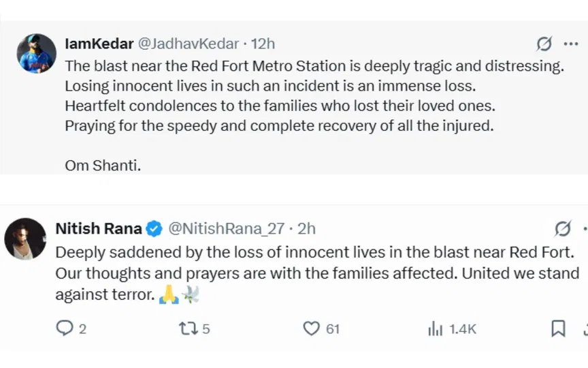Viewport: 588px width, 368px height.
Task: Go to the IamKedar display name profile
Action: coord(99,44)
